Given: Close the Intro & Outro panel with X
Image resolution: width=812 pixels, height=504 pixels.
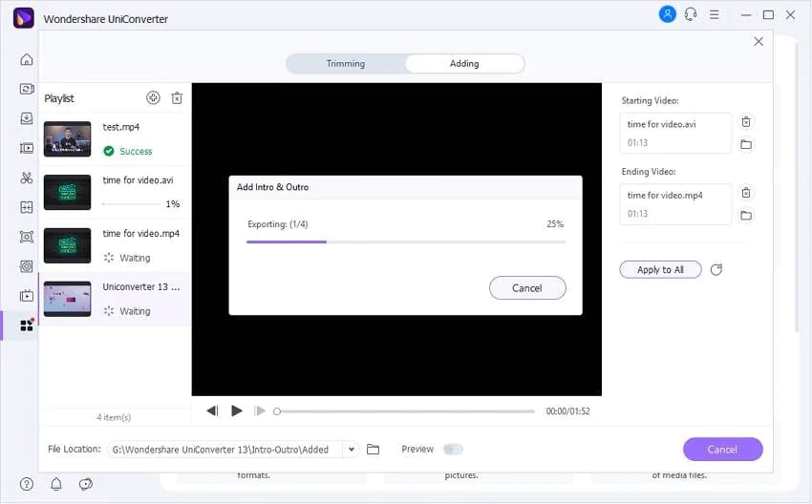Looking at the screenshot, I should tap(759, 41).
